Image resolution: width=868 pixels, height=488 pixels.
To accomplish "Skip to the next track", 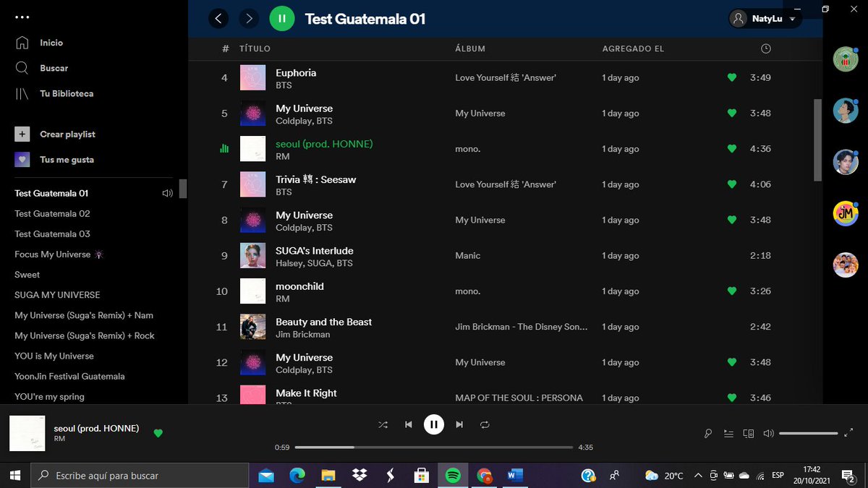I will pos(459,424).
